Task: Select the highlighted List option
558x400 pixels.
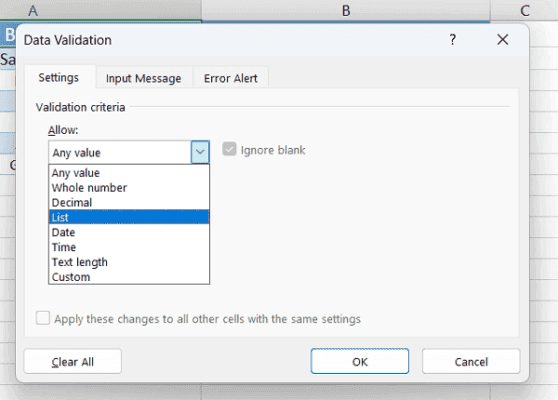Action: [129, 217]
